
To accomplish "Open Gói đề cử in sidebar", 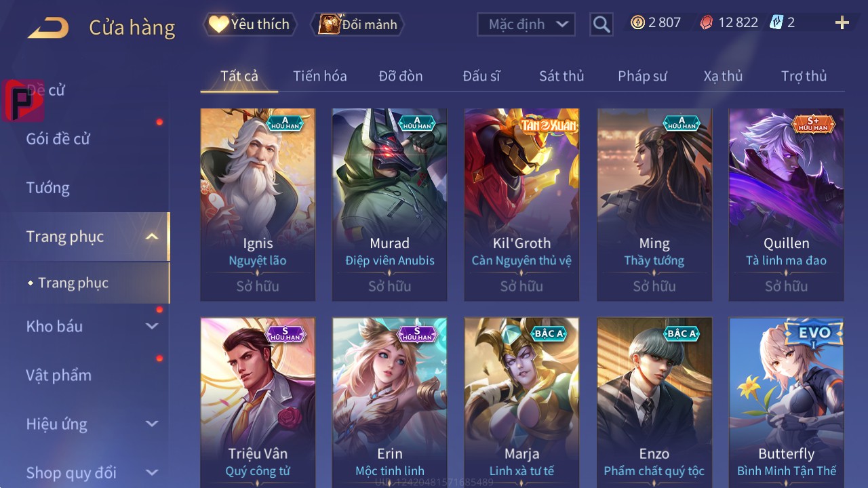I will [x=58, y=139].
